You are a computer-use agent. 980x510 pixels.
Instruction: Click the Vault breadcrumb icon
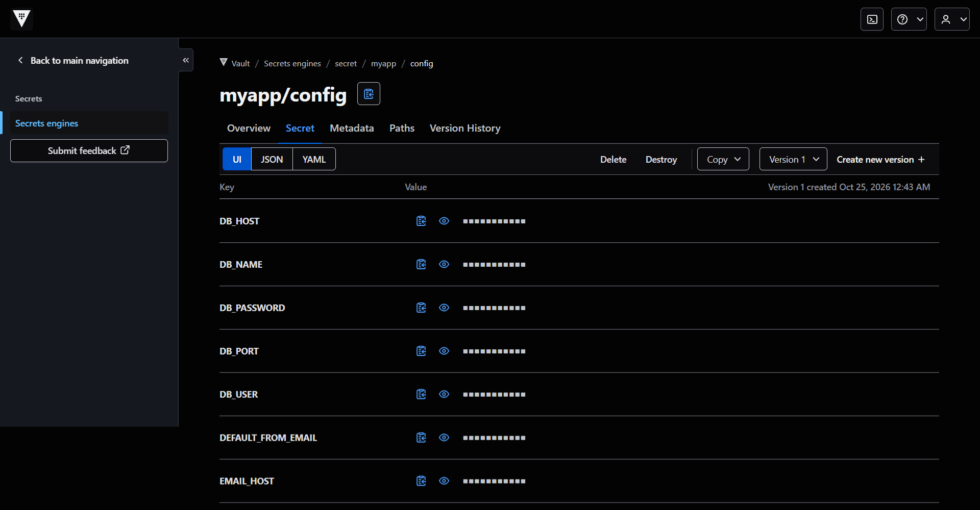(224, 63)
